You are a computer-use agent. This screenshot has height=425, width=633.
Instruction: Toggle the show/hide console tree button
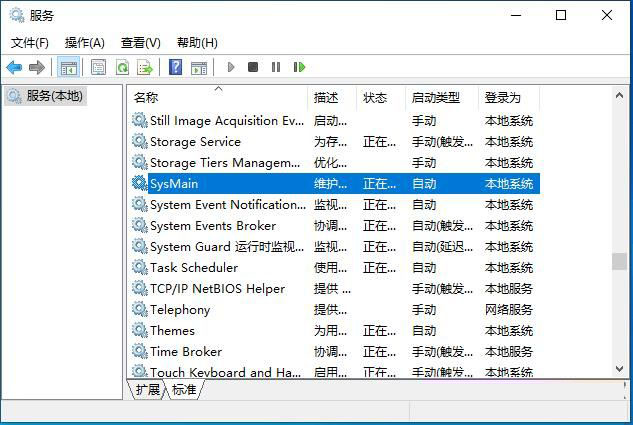[x=68, y=67]
